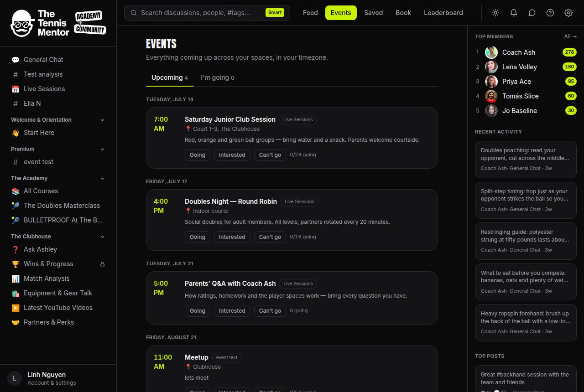Click Priya Ace's avatar

tap(491, 82)
